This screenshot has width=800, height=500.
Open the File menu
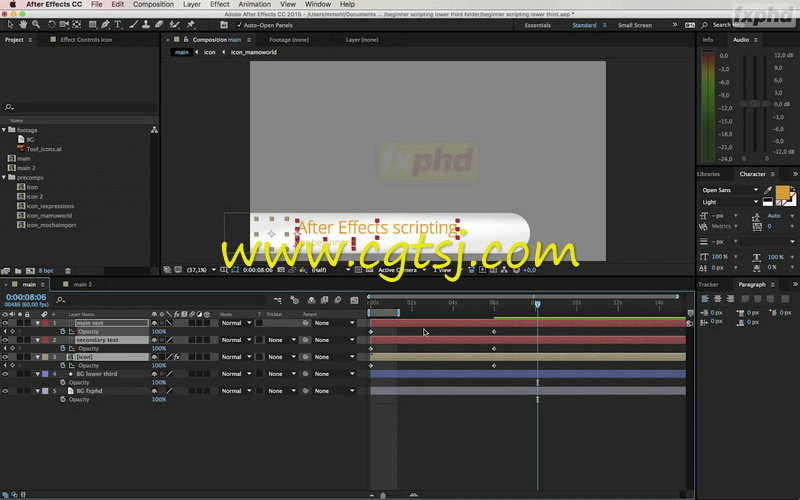(96, 4)
